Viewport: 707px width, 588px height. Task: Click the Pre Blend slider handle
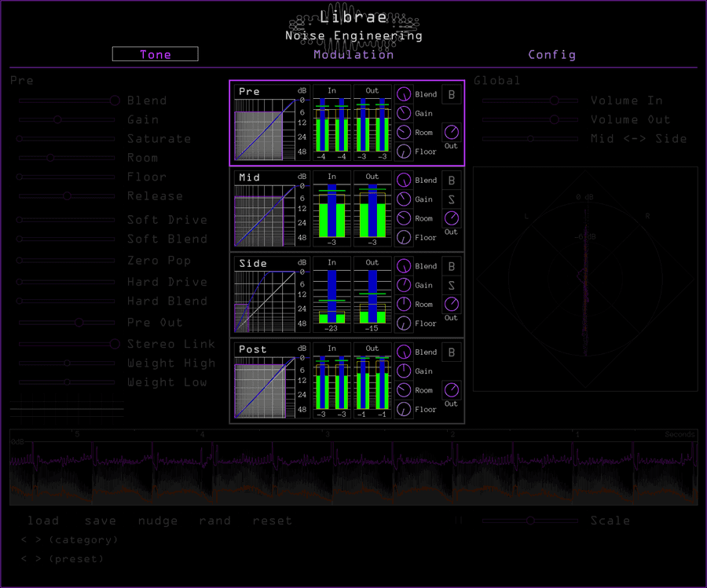115,100
